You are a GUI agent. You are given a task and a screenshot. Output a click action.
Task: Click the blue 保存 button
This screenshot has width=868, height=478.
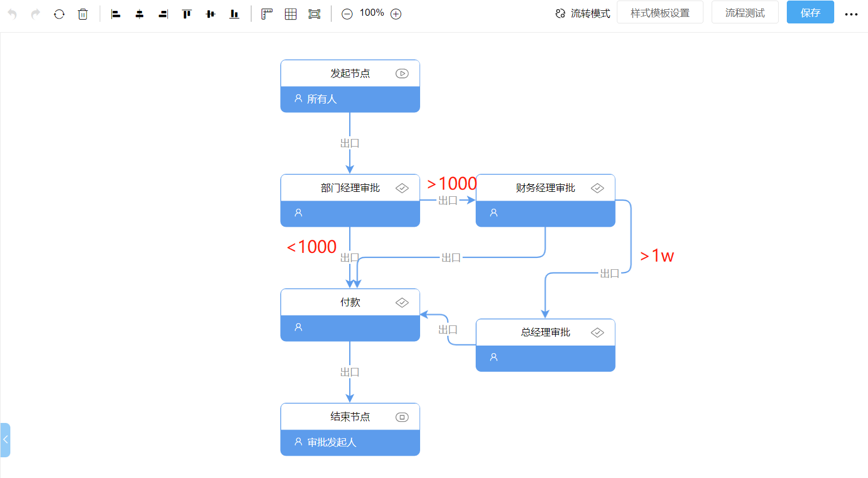(810, 13)
